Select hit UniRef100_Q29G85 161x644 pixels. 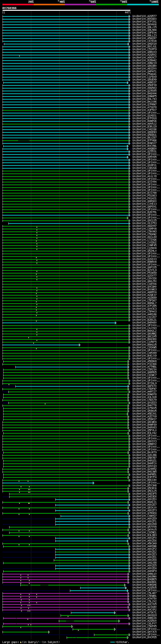point(144,91)
